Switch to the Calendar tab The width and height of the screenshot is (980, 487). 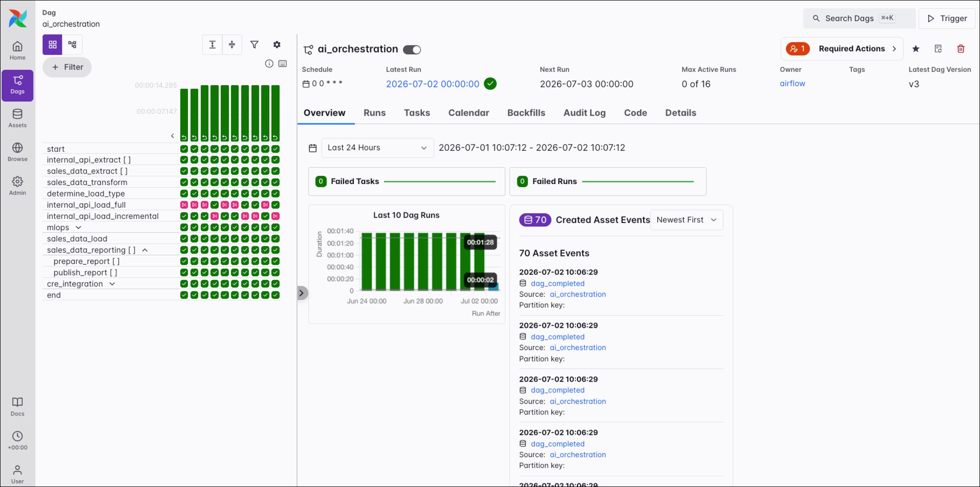(468, 113)
